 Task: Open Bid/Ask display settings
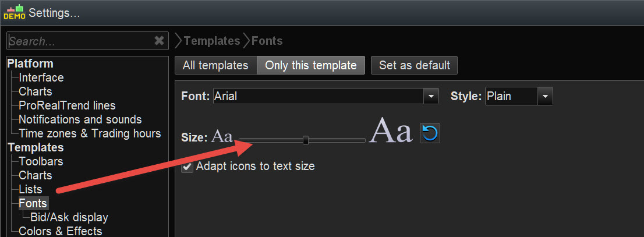click(69, 217)
